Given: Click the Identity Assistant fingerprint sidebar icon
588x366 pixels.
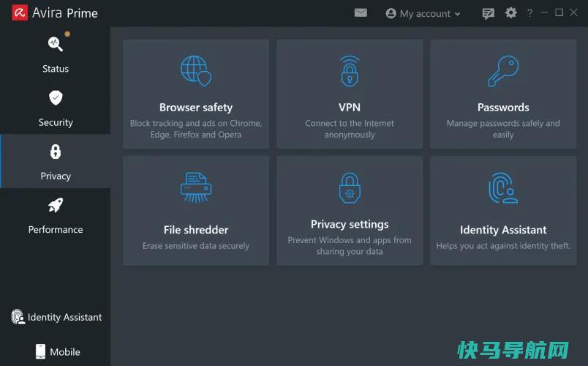Looking at the screenshot, I should tap(18, 317).
